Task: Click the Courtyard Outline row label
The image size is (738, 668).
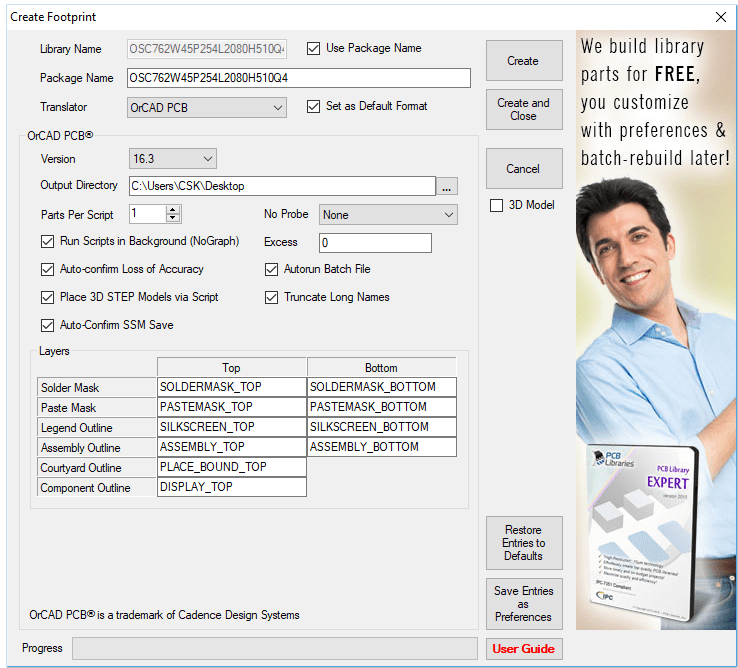Action: point(96,467)
